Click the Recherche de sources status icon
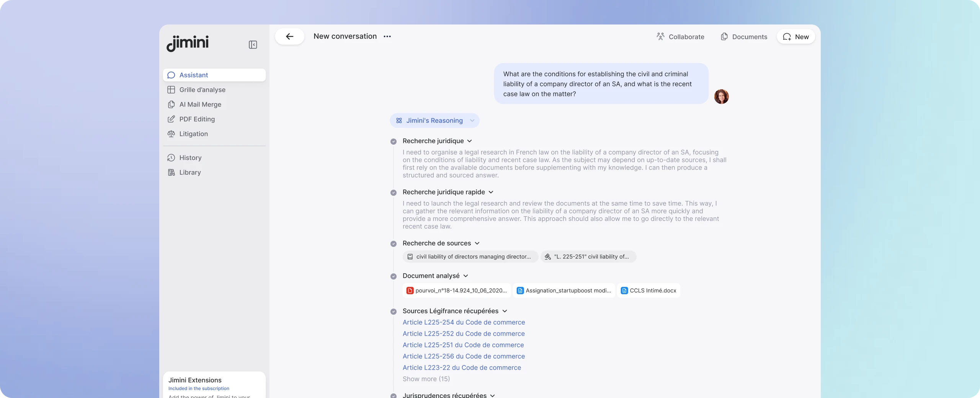980x398 pixels. (x=394, y=244)
